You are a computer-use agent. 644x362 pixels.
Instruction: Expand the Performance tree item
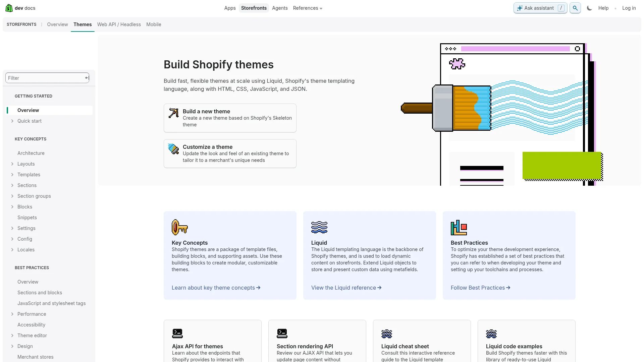[12, 314]
